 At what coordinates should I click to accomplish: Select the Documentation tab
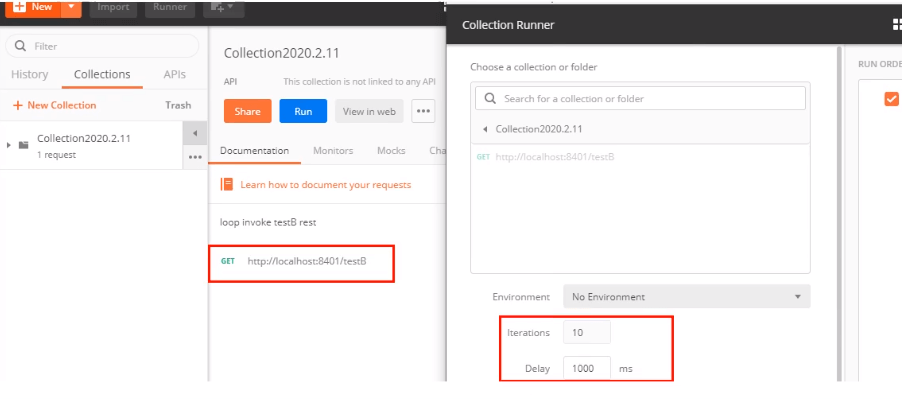[254, 151]
